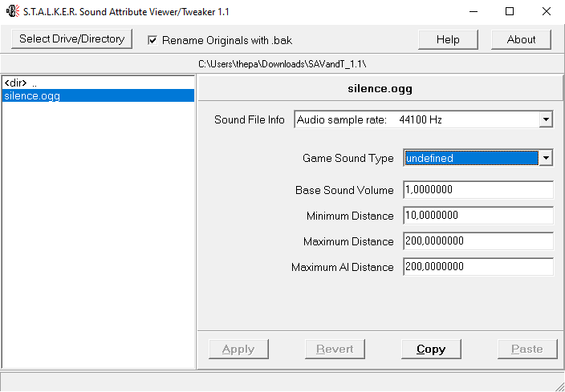Viewport: 565px width, 392px height.
Task: Click the Copy button
Action: (x=431, y=349)
